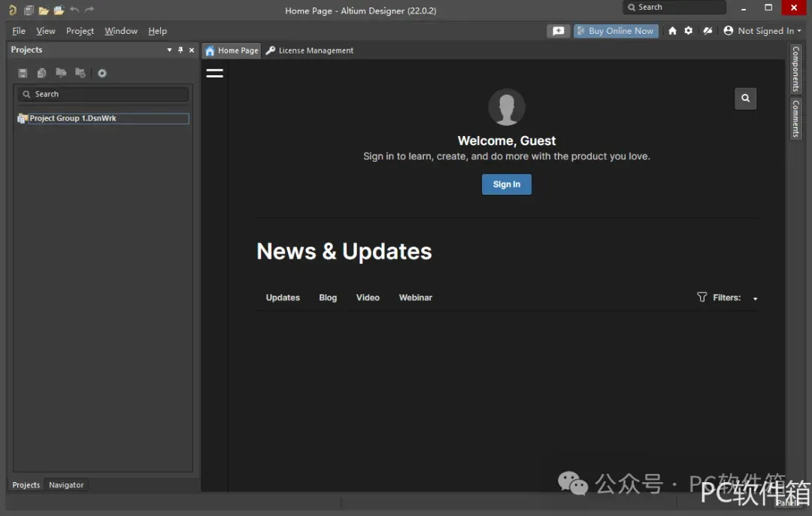Click the Buy Online Now button
812x516 pixels.
[x=616, y=31]
